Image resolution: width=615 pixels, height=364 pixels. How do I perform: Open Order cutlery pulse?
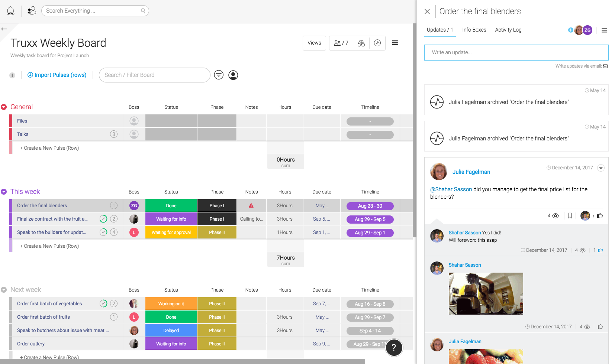(x=31, y=344)
